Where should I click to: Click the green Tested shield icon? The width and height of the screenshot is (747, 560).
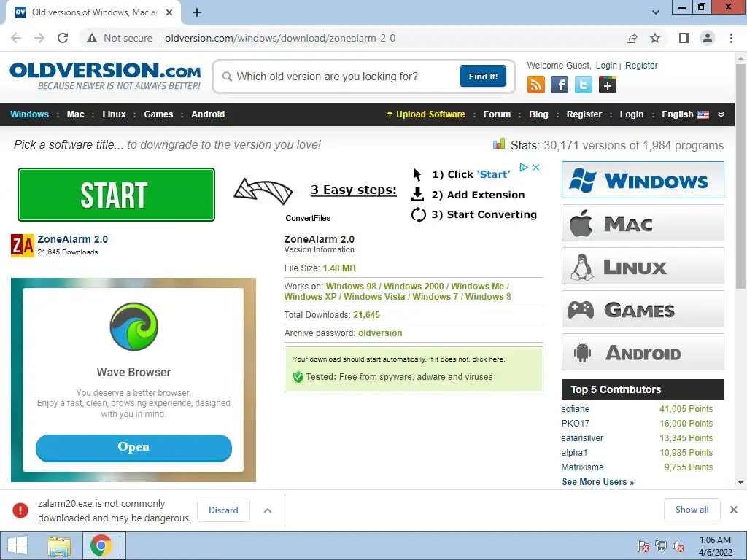tap(298, 377)
